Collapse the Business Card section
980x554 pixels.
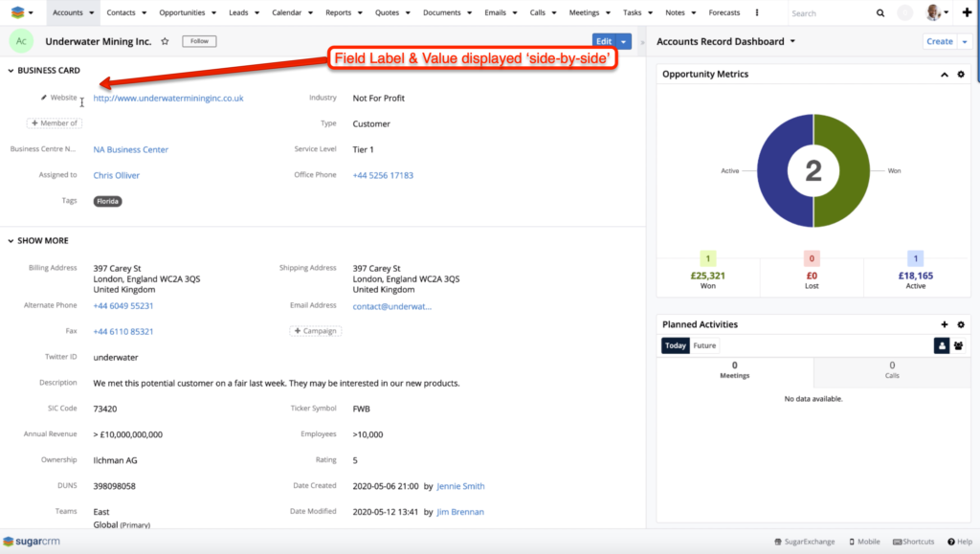coord(11,71)
